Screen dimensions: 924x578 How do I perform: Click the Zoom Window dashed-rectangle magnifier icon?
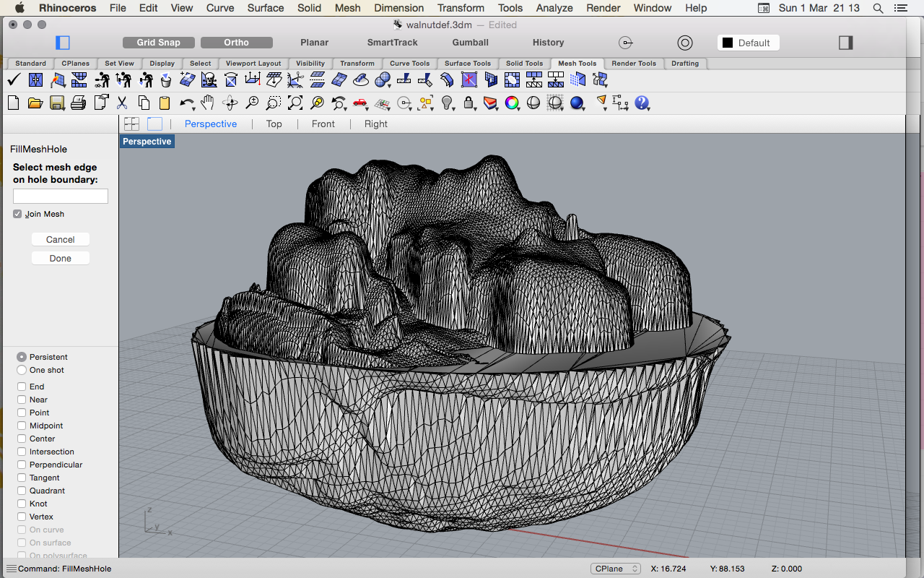point(274,103)
